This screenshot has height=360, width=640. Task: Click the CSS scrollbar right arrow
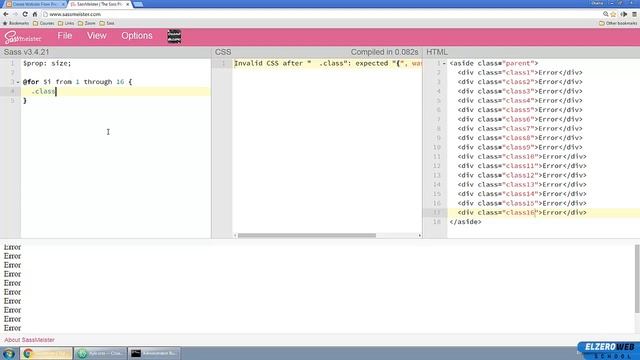coord(420,236)
